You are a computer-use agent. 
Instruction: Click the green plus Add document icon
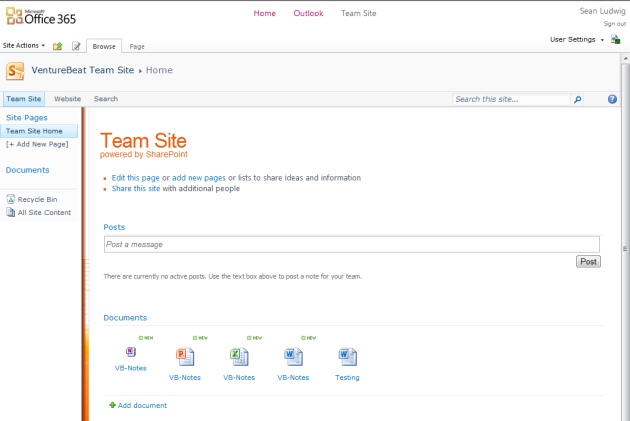click(x=112, y=405)
